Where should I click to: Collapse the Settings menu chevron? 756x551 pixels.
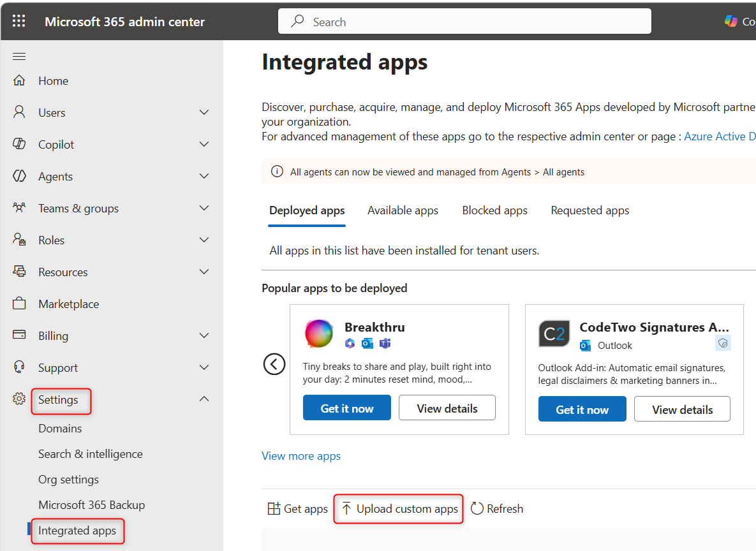(204, 399)
